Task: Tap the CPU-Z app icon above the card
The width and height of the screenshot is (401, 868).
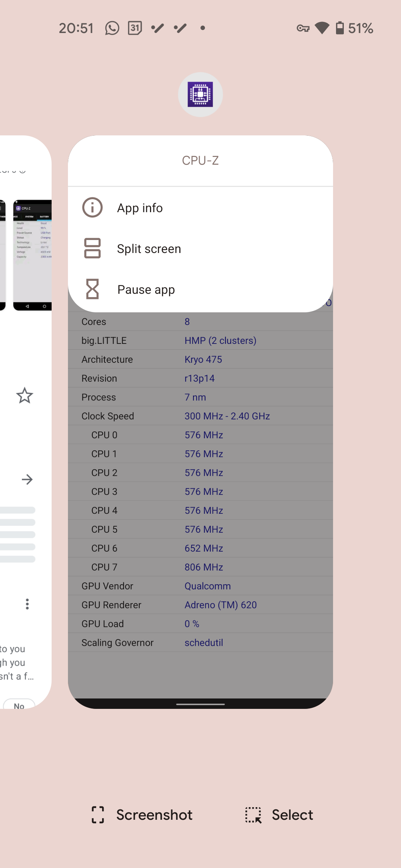Action: click(x=200, y=94)
